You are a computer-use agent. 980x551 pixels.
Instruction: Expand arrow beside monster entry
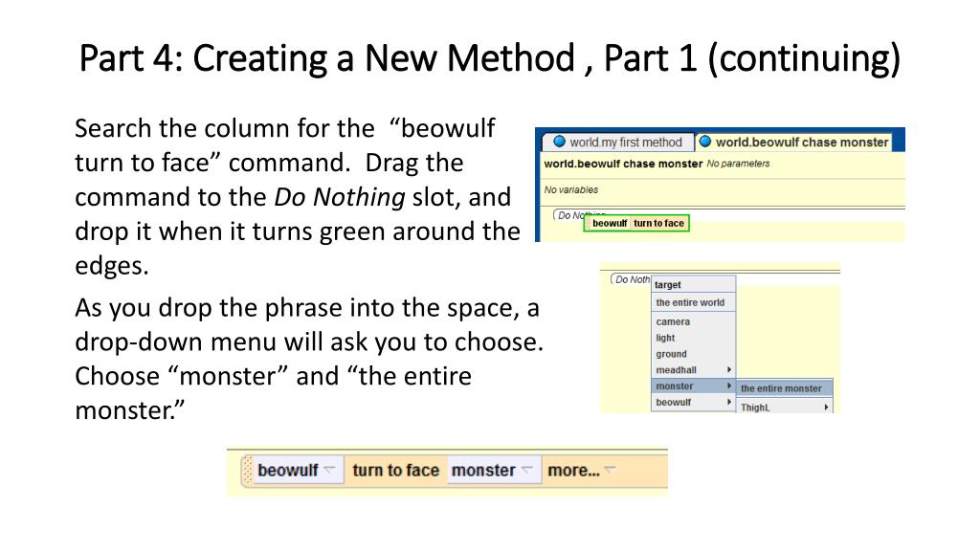(x=728, y=386)
